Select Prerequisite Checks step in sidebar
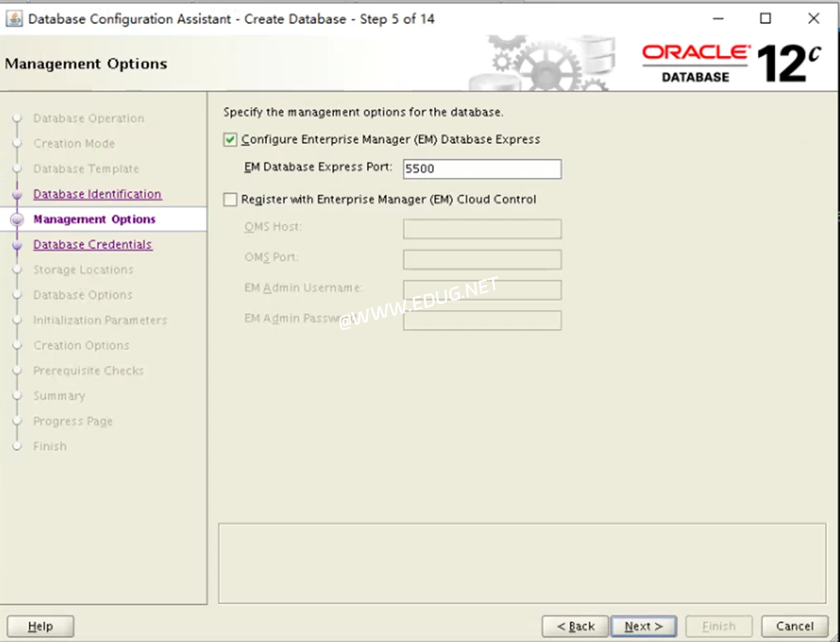 (x=88, y=371)
